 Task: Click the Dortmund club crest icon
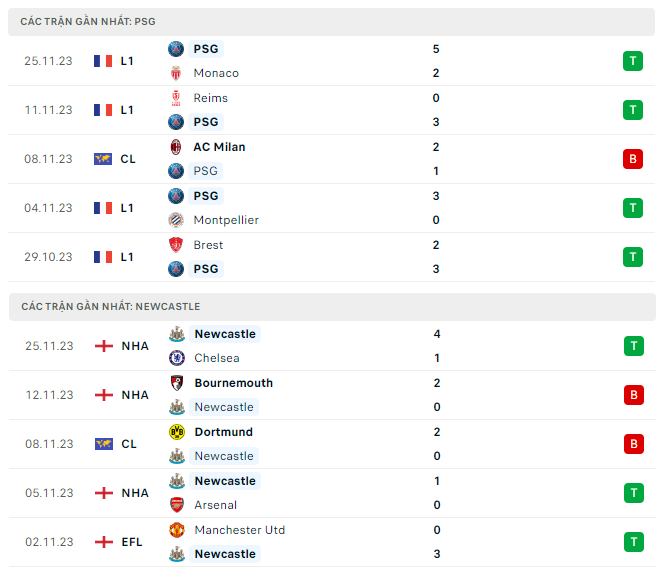tap(177, 432)
